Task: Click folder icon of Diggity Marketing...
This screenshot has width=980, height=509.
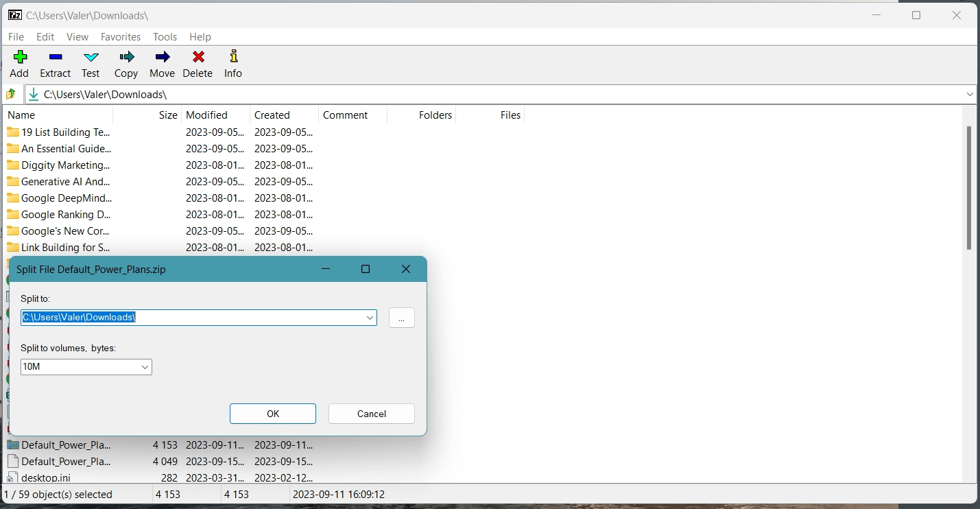Action: [x=13, y=165]
